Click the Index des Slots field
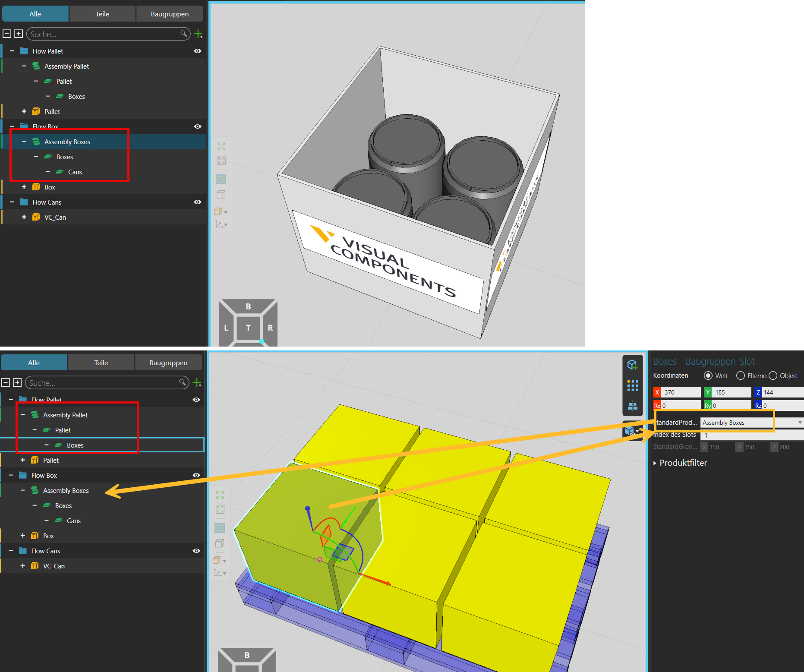The height and width of the screenshot is (672, 804). coord(751,435)
